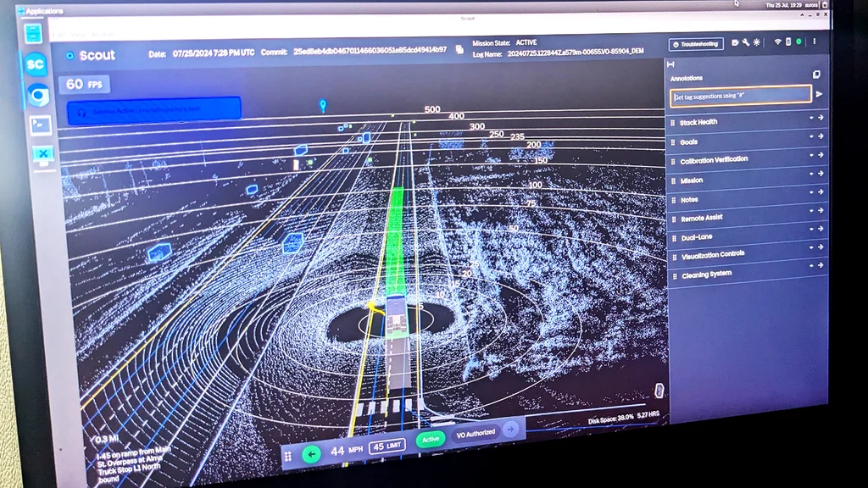This screenshot has height=488, width=868.
Task: Click the right arrow on Mission row
Action: (821, 173)
